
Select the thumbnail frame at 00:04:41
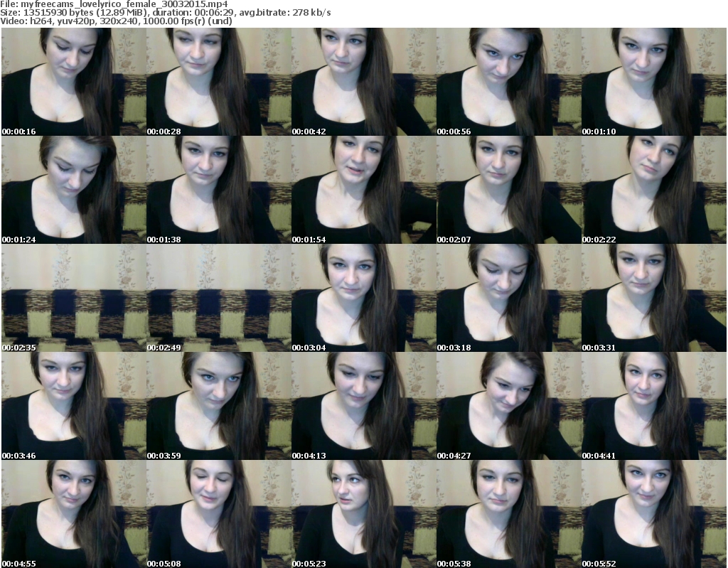pyautogui.click(x=654, y=406)
